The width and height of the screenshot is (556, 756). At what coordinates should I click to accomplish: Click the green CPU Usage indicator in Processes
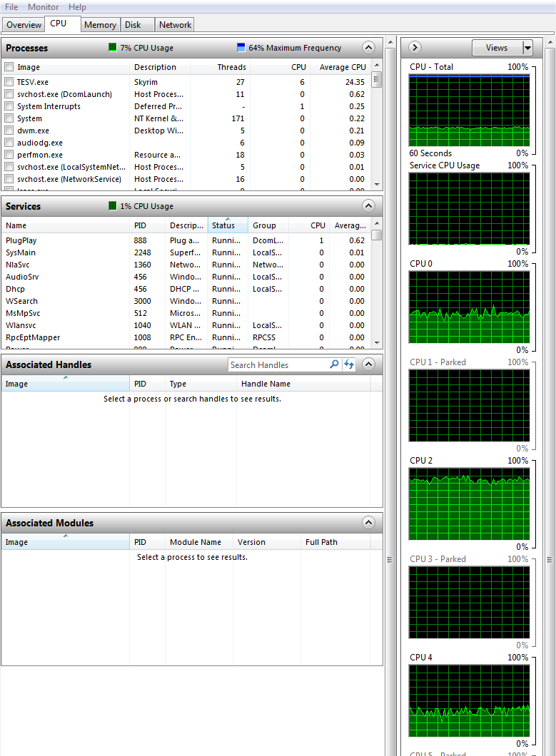coord(113,48)
